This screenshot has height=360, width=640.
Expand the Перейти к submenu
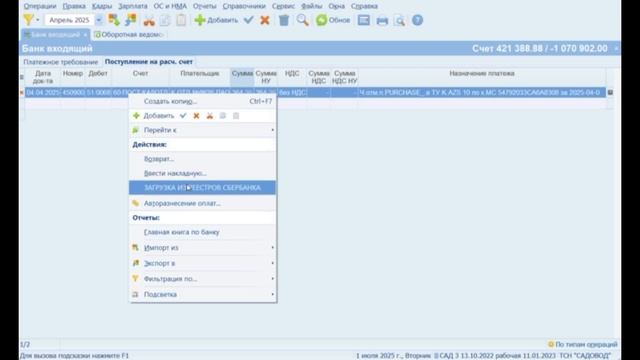point(202,130)
